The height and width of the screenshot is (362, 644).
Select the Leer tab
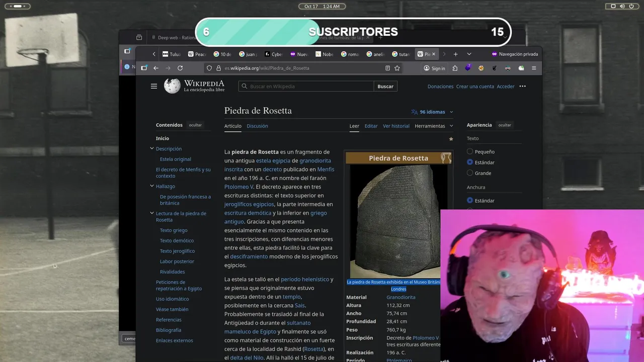point(354,126)
